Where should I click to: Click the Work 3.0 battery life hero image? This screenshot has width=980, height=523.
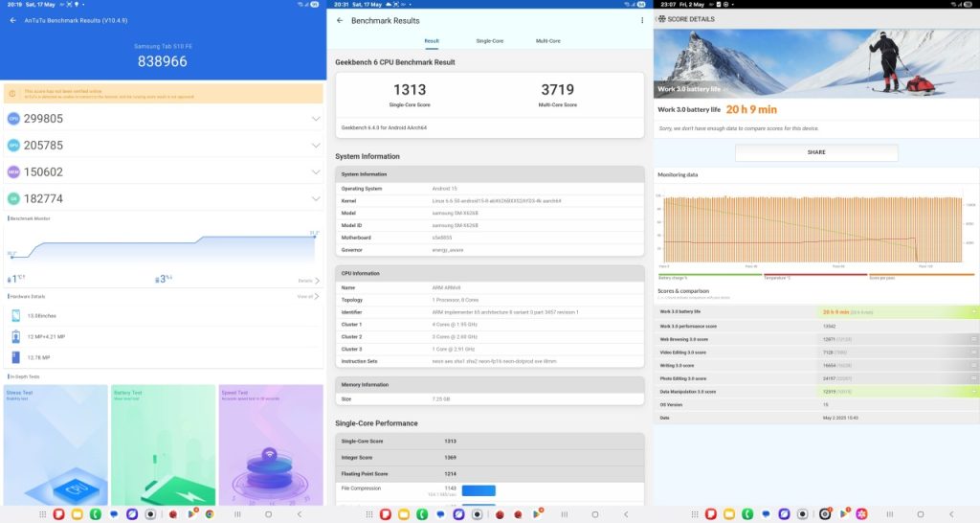(817, 63)
